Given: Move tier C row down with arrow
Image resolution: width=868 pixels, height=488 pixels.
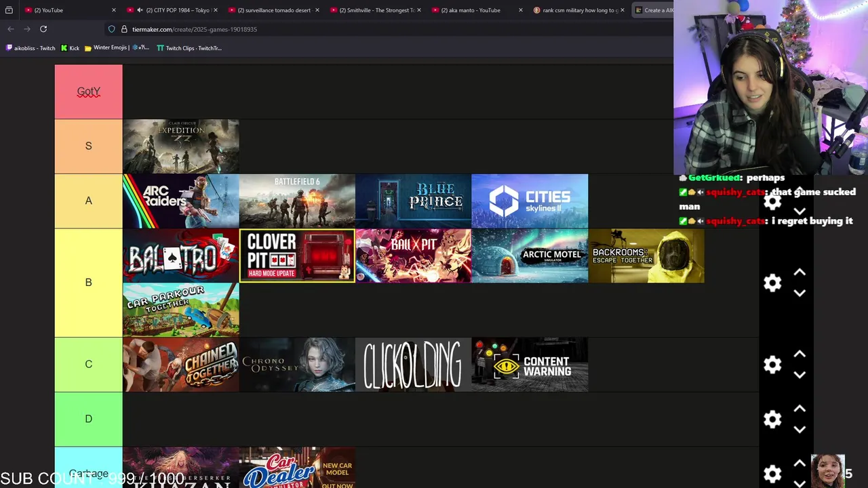Looking at the screenshot, I should click(800, 375).
